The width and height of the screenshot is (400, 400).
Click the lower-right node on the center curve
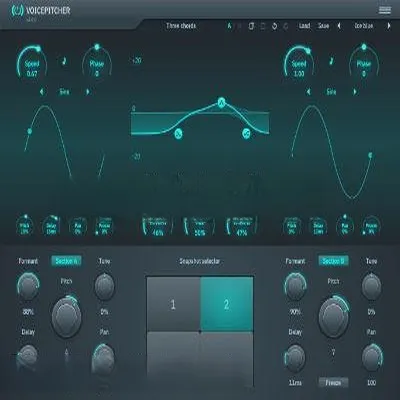(246, 134)
